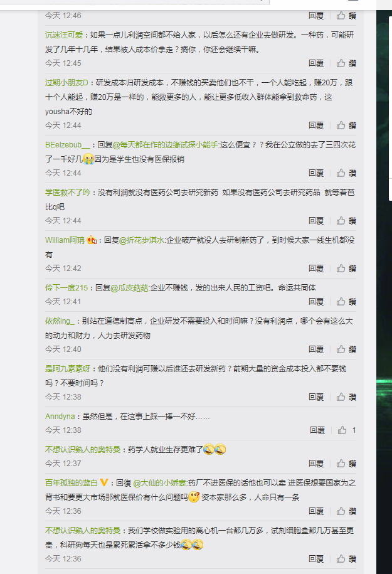
Task: Like 学医救不了吟's comment
Action: pyautogui.click(x=346, y=221)
